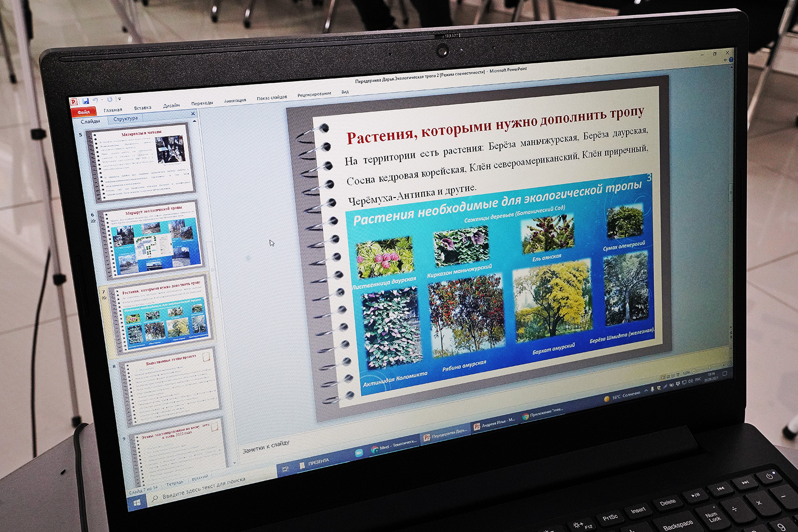The height and width of the screenshot is (532, 798).
Task: Click the Сумах оленерогий photo
Action: 625,221
